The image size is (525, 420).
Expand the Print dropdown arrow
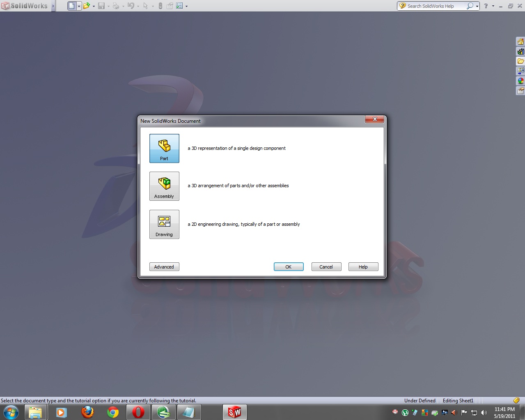(123, 6)
